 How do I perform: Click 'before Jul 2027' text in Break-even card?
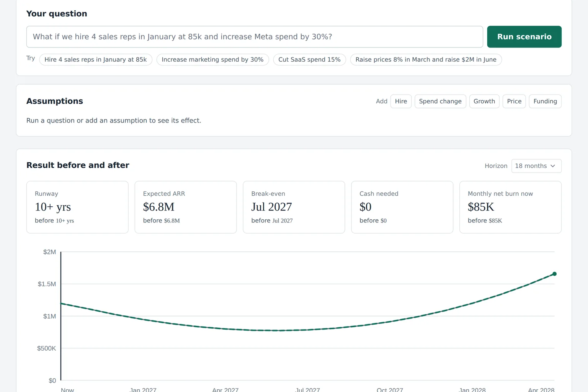tap(272, 221)
